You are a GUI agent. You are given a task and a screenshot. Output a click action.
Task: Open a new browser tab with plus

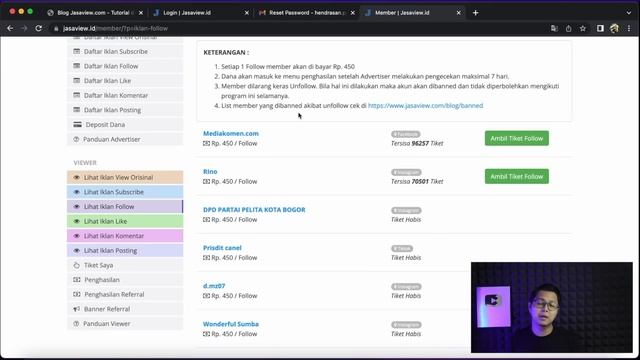coord(475,13)
